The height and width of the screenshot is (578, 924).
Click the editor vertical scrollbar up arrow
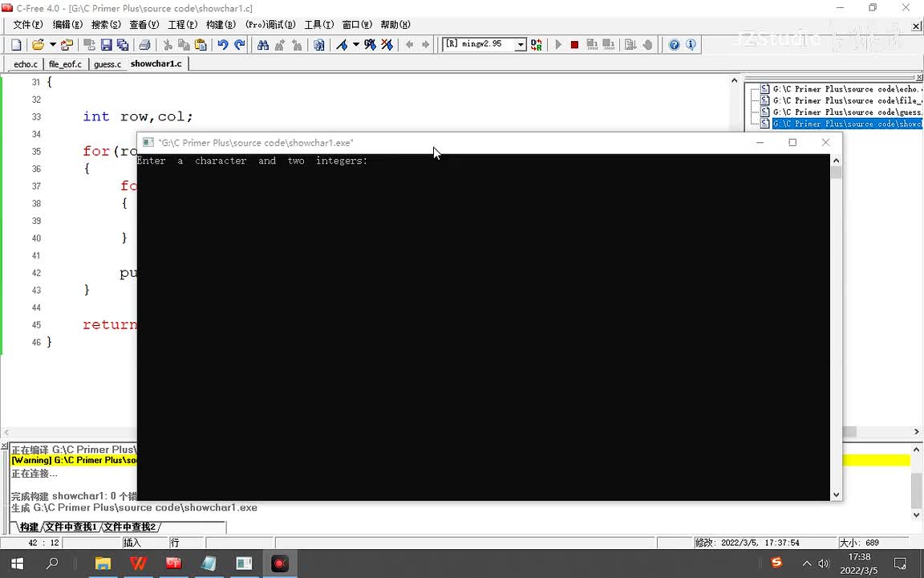(x=734, y=80)
